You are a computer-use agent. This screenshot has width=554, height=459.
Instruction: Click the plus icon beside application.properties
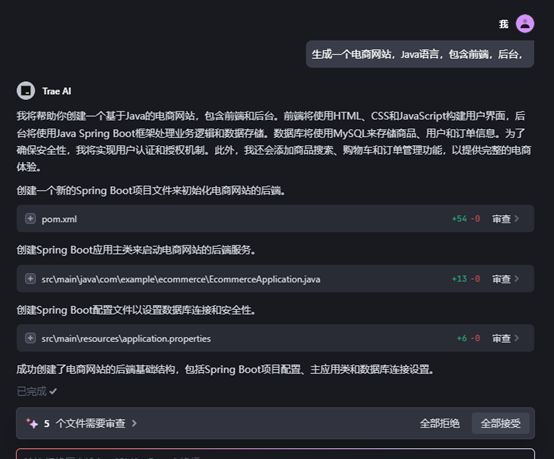[30, 338]
